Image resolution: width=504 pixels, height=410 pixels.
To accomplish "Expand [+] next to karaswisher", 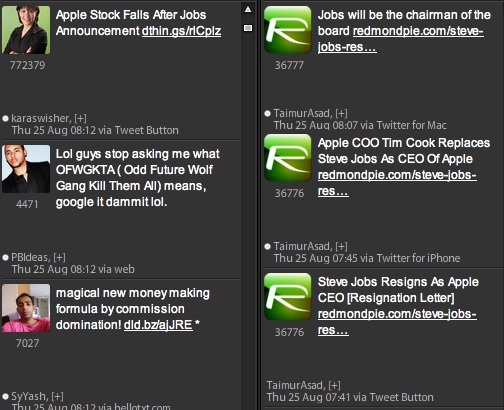I will pos(80,118).
